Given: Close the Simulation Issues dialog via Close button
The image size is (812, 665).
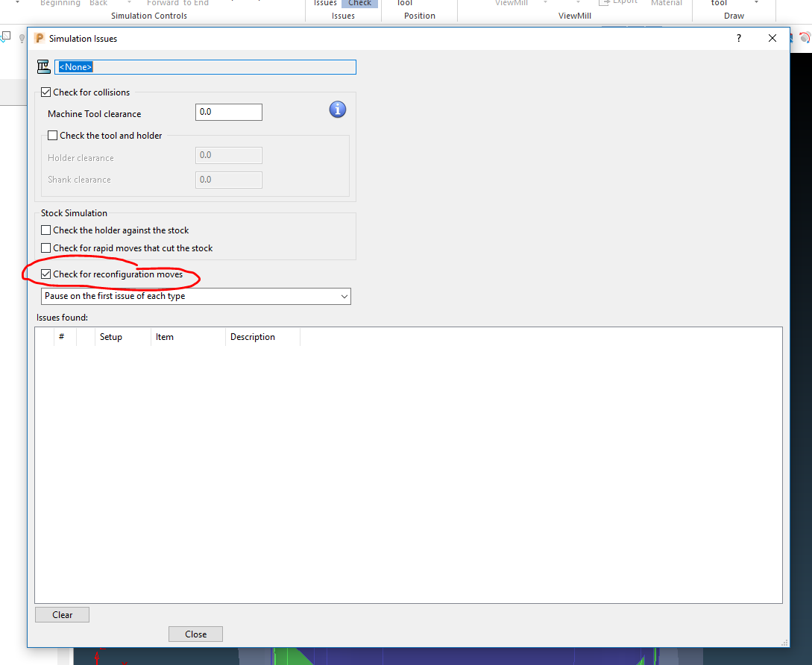Looking at the screenshot, I should tap(195, 634).
